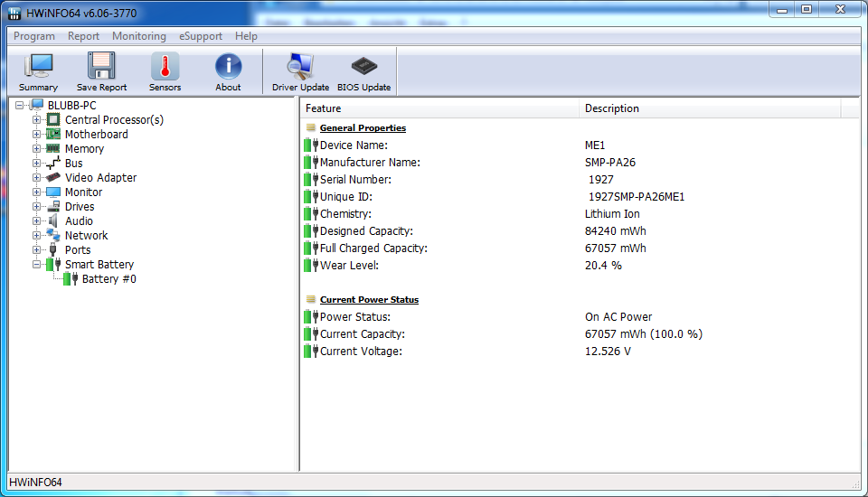868x497 pixels.
Task: Expand the Ports node
Action: click(x=36, y=249)
